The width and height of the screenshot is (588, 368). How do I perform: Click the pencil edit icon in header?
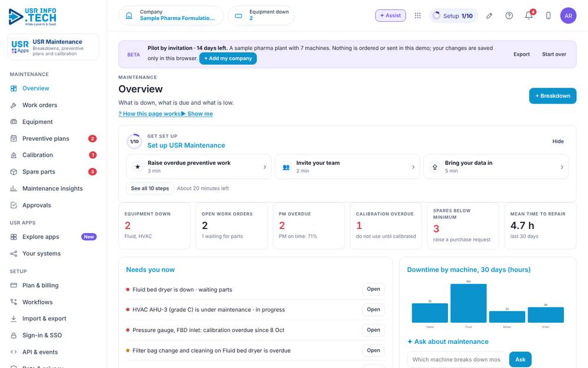[x=489, y=16]
